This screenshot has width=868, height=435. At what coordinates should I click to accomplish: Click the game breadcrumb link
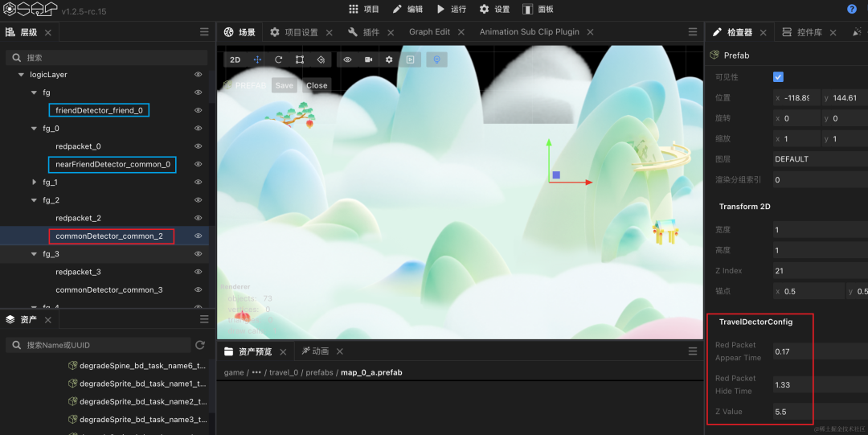tap(234, 372)
